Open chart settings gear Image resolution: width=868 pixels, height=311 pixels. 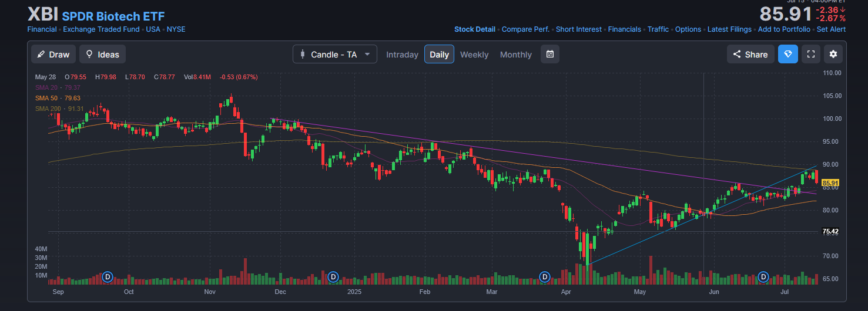(x=833, y=55)
